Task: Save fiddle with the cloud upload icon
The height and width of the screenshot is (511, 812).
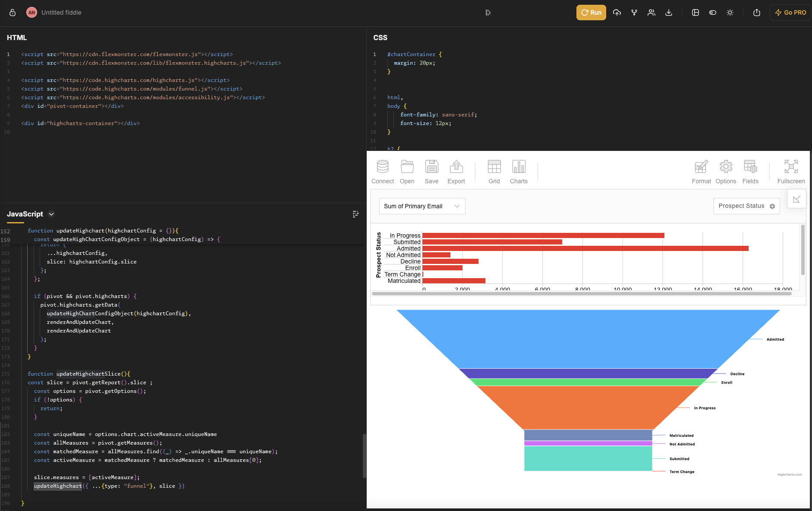Action: tap(617, 13)
